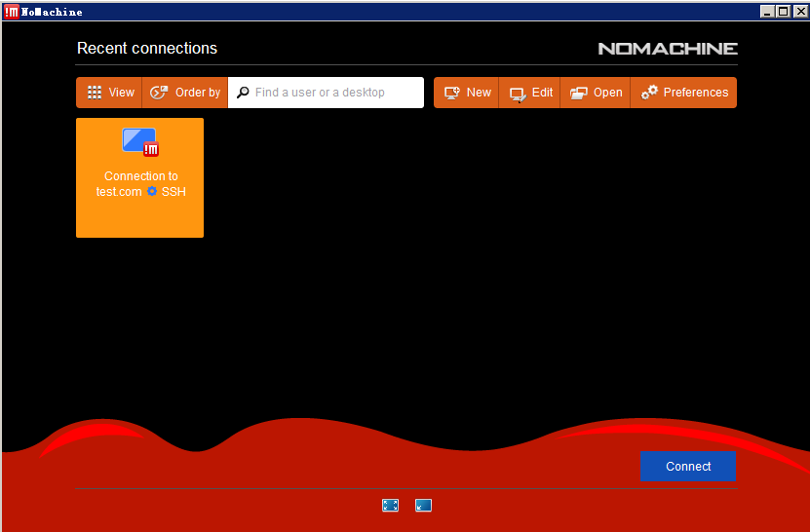
Task: Click the blue gear icon next to SSH
Action: [x=152, y=191]
